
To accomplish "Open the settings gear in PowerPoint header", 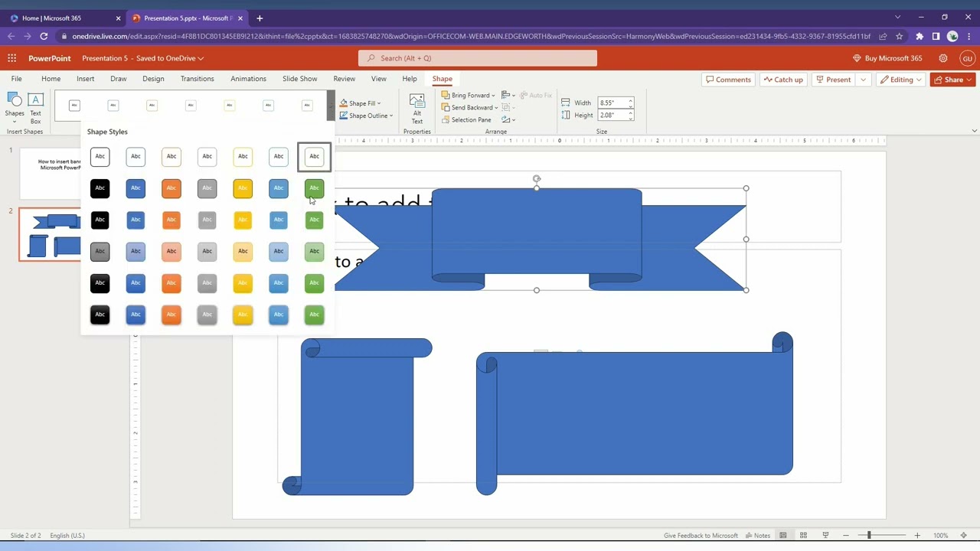I will (943, 58).
